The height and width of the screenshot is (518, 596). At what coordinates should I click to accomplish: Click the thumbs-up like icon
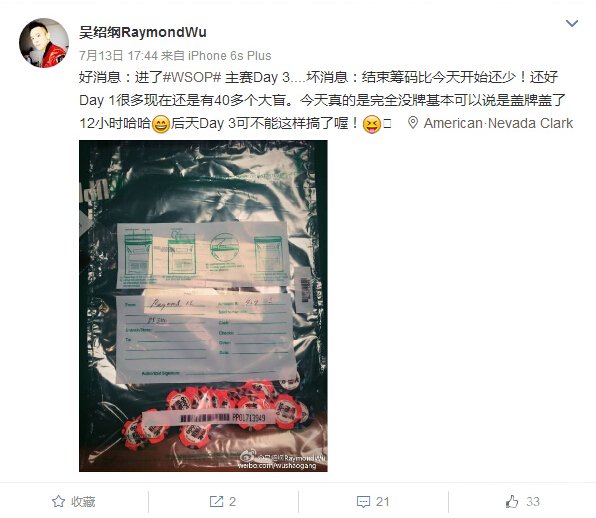[512, 501]
